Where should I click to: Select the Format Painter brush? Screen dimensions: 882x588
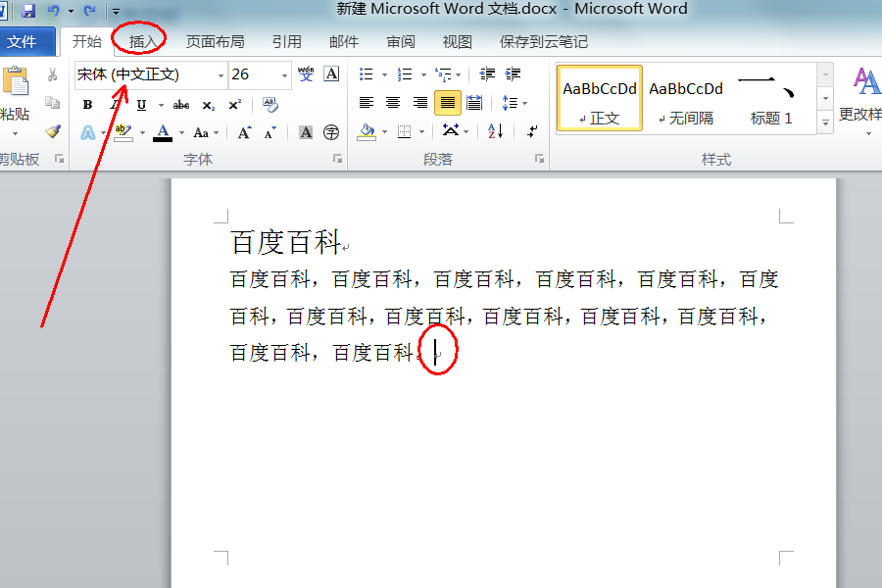[52, 131]
